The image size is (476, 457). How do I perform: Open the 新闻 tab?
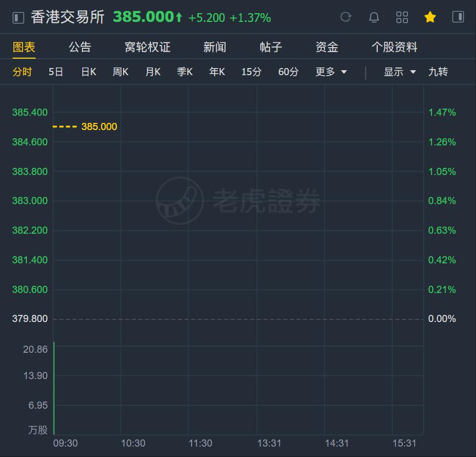[x=215, y=47]
